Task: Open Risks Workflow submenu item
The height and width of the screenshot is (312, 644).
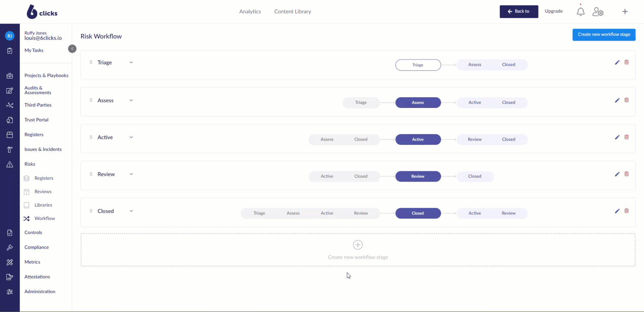Action: [x=45, y=219]
